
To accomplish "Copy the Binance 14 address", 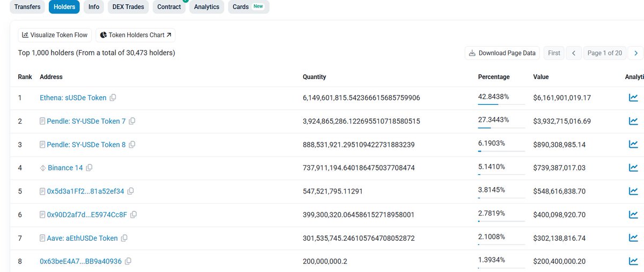I will pyautogui.click(x=89, y=168).
